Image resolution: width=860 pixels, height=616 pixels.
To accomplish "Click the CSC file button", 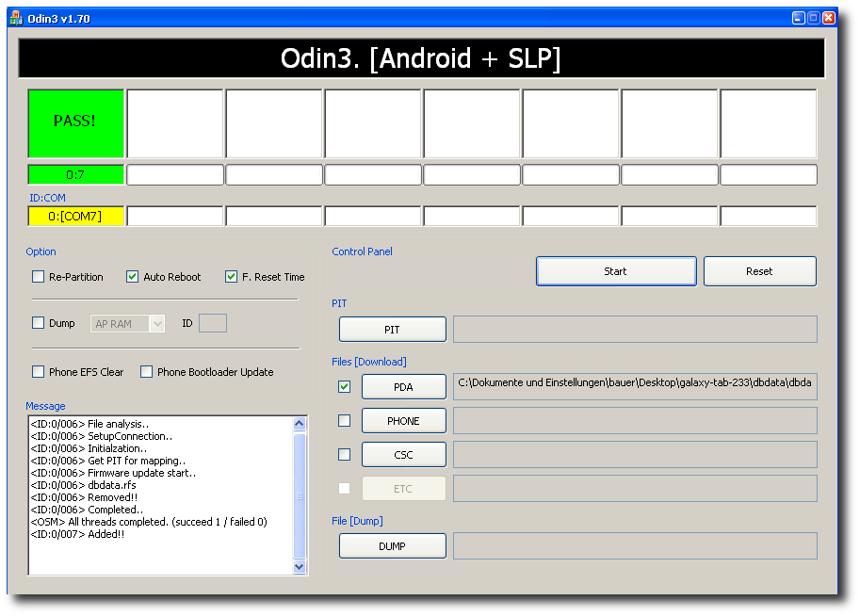I will point(404,455).
